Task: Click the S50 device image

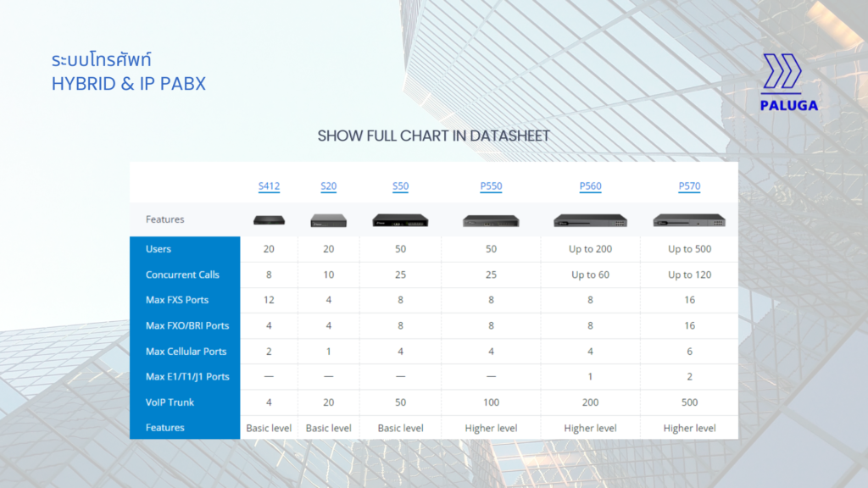Action: click(x=400, y=220)
